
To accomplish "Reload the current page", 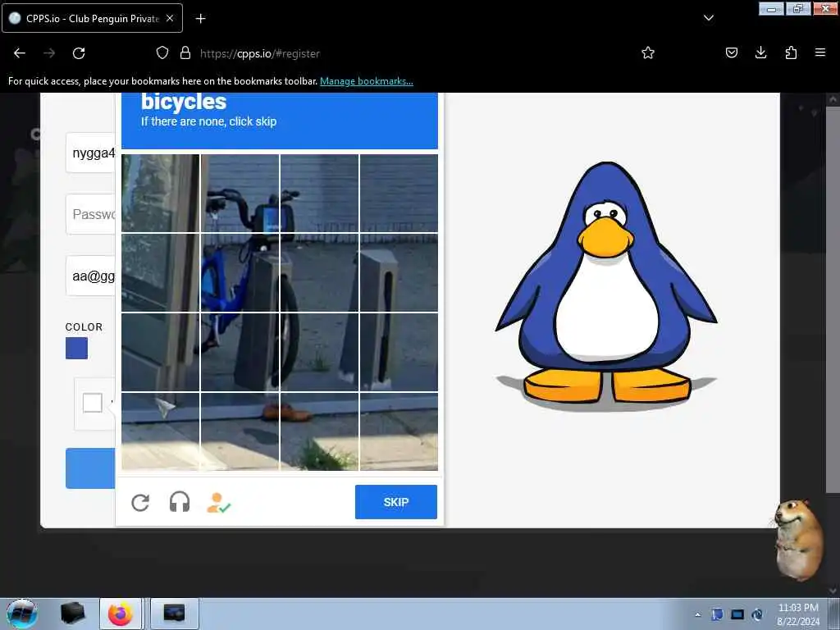I will point(79,53).
